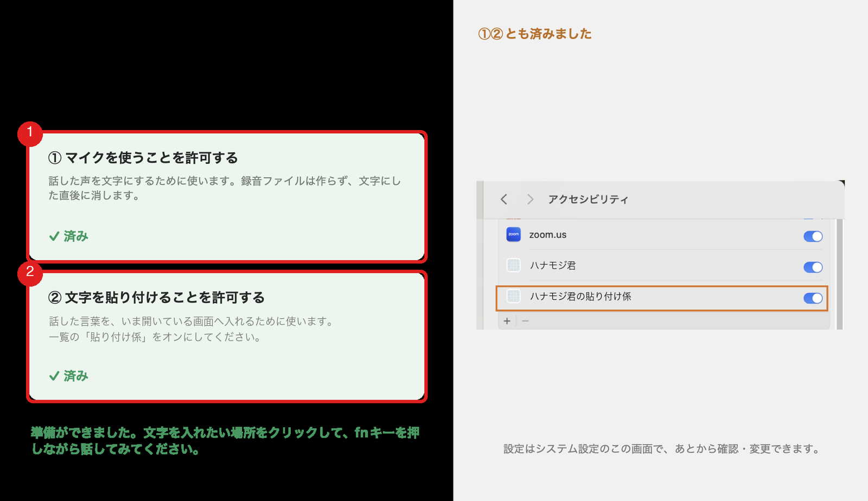Click 済み status in microphone card

pos(69,236)
